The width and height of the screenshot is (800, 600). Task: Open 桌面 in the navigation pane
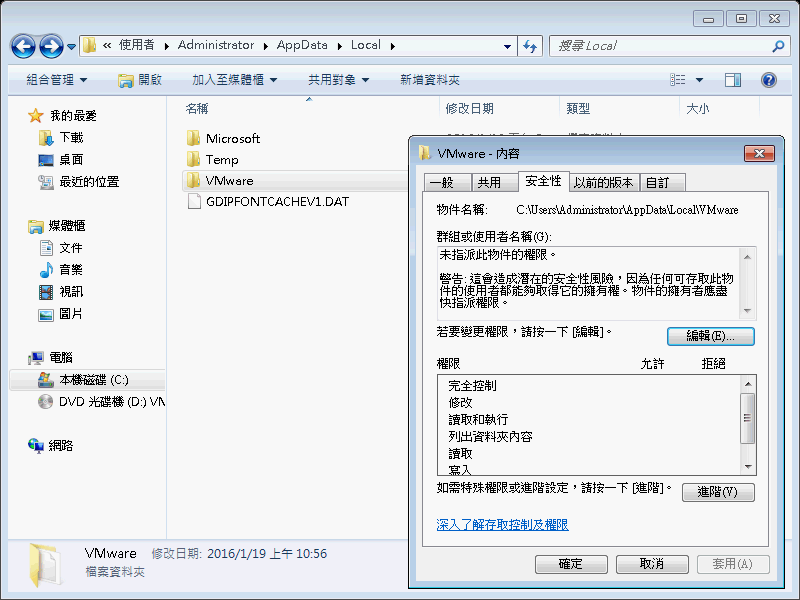pyautogui.click(x=71, y=160)
